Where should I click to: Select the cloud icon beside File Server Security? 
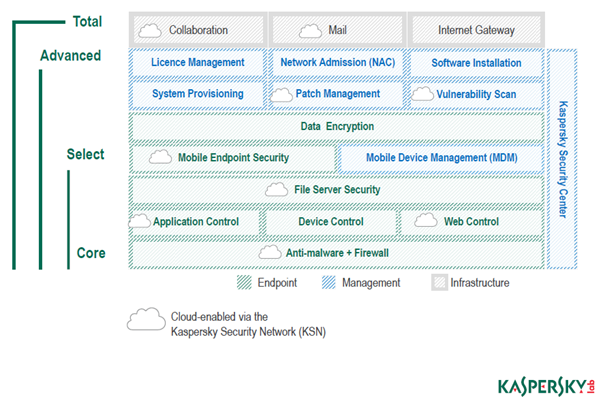276,189
